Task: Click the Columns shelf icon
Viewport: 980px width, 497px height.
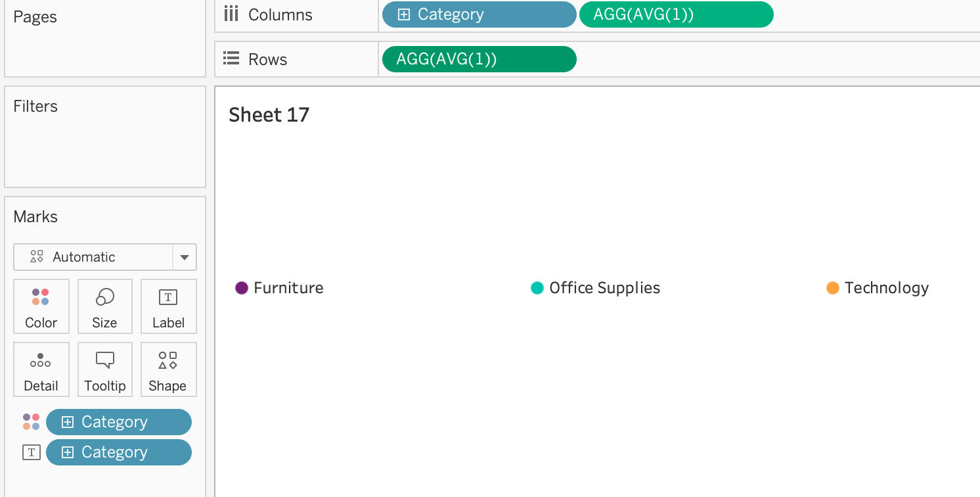Action: pos(231,14)
